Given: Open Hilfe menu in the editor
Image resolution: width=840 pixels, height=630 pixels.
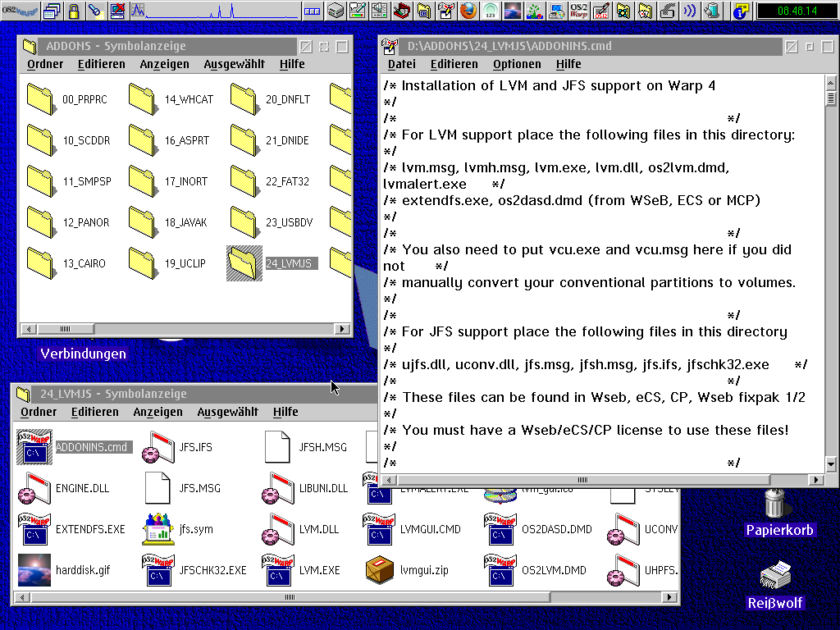Looking at the screenshot, I should [568, 64].
